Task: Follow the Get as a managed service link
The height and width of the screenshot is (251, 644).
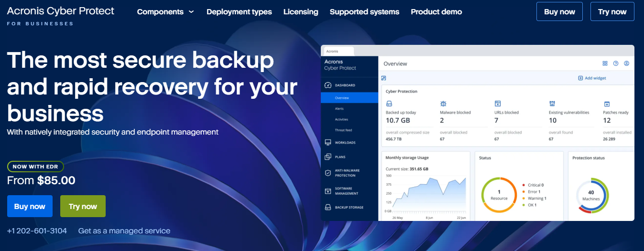Action: click(x=124, y=231)
